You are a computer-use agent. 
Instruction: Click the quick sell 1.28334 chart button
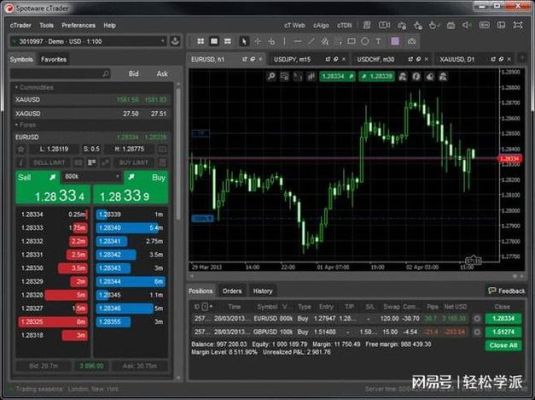tap(337, 76)
